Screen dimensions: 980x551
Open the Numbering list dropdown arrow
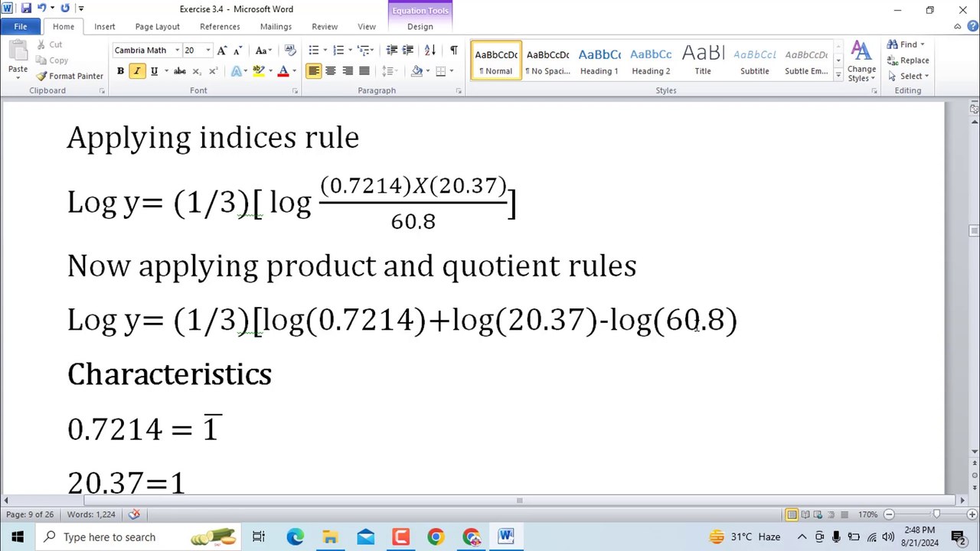point(350,51)
